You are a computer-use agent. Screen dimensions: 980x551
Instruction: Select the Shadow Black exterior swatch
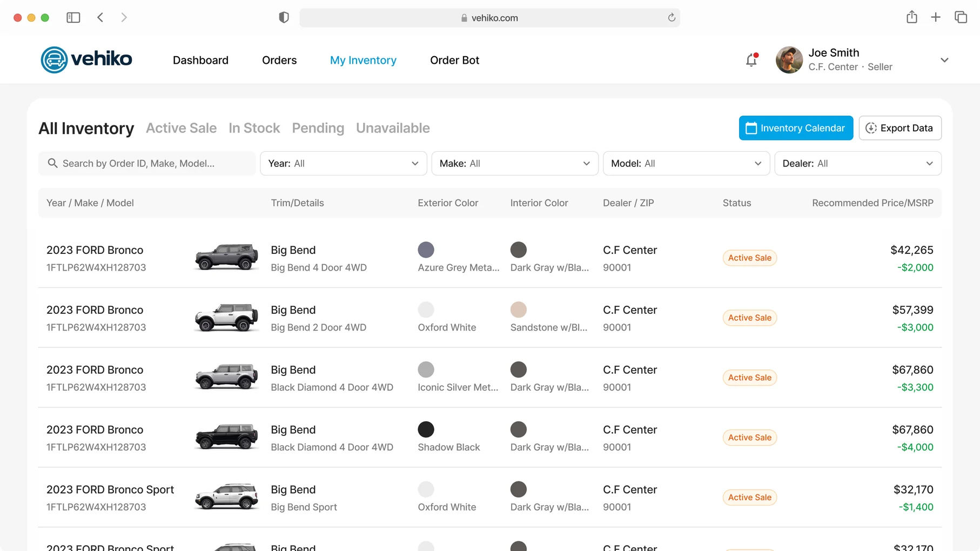(426, 429)
